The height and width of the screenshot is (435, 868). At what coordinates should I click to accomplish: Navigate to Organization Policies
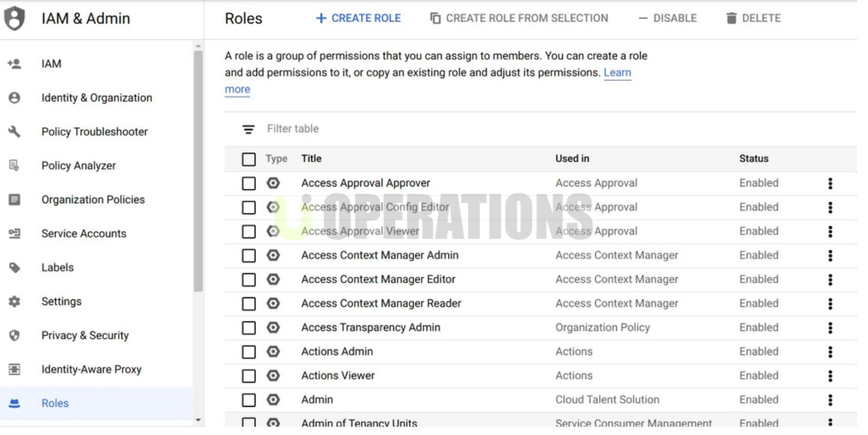[97, 199]
